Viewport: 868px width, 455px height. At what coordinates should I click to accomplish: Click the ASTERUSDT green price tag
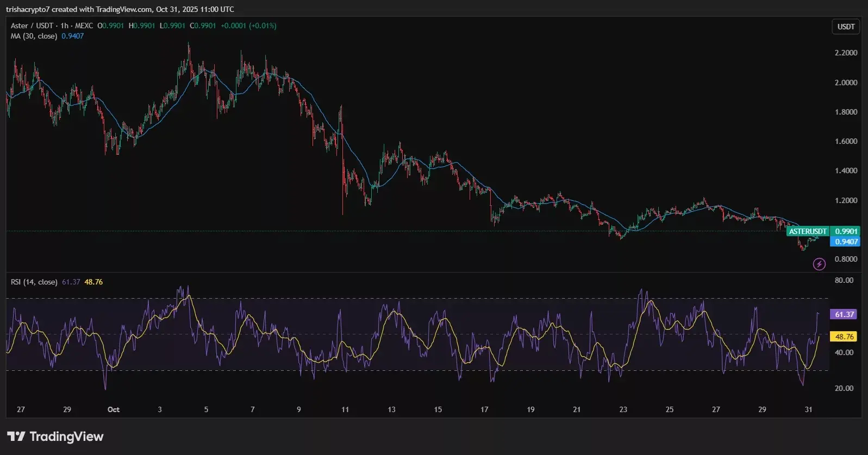(x=808, y=231)
